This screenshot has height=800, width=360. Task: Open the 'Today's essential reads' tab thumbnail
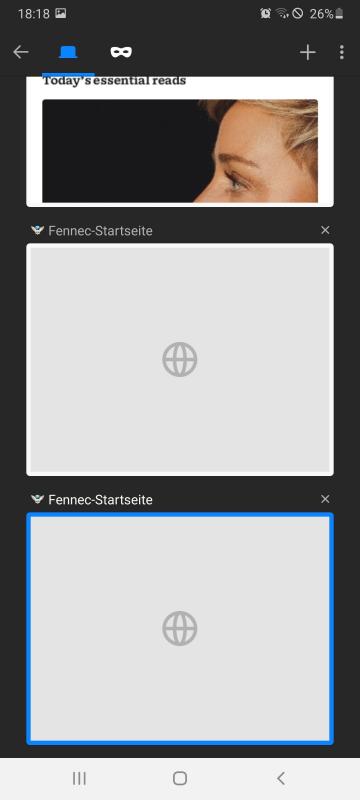(x=180, y=142)
